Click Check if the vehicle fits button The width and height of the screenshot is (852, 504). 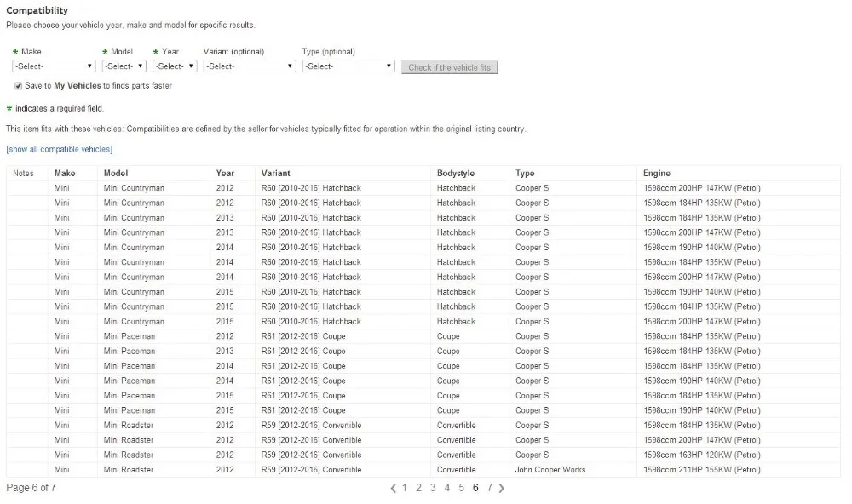coord(449,67)
